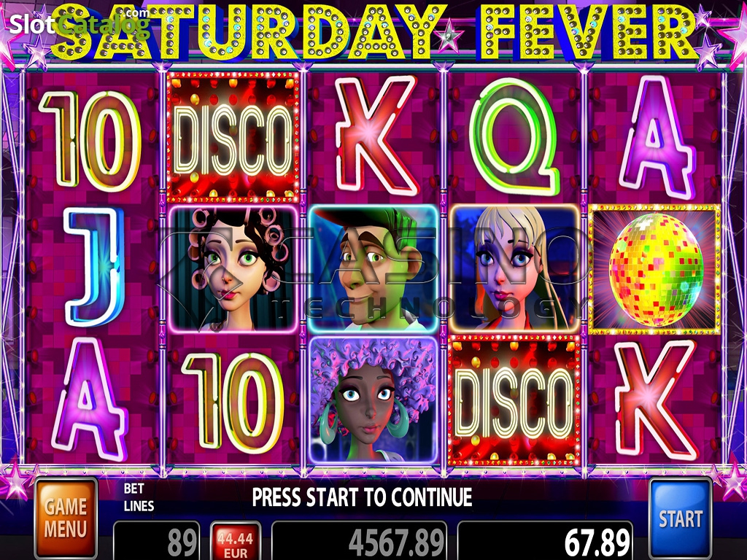Click the blue neon J symbol

point(94,267)
